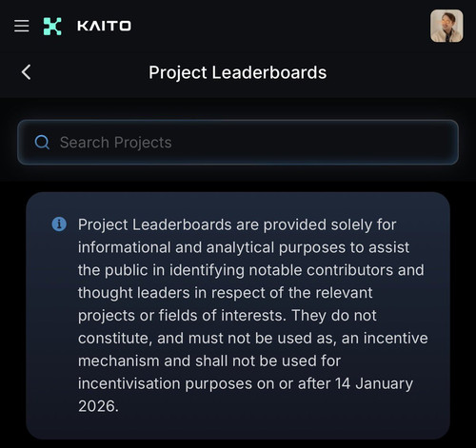This screenshot has width=476, height=448.
Task: Click the magnifier icon in search bar
Action: point(42,142)
